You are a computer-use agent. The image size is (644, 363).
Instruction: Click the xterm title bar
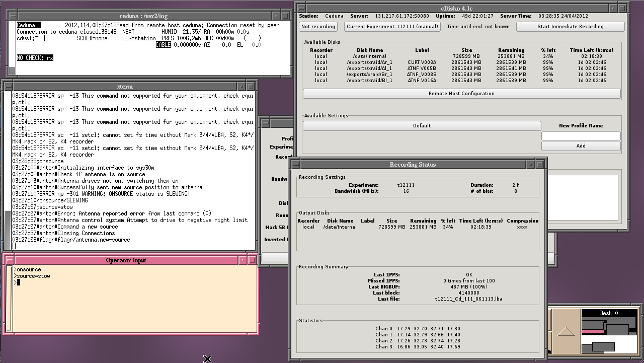(124, 87)
